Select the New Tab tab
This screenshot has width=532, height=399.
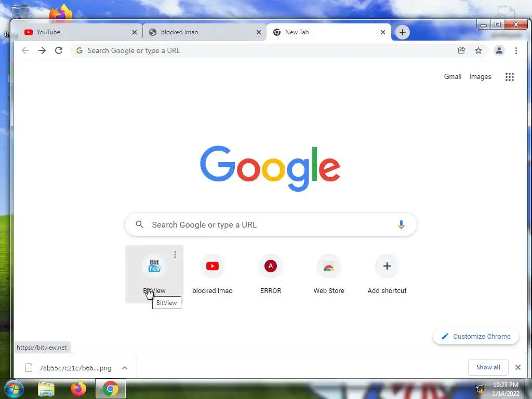(x=328, y=32)
